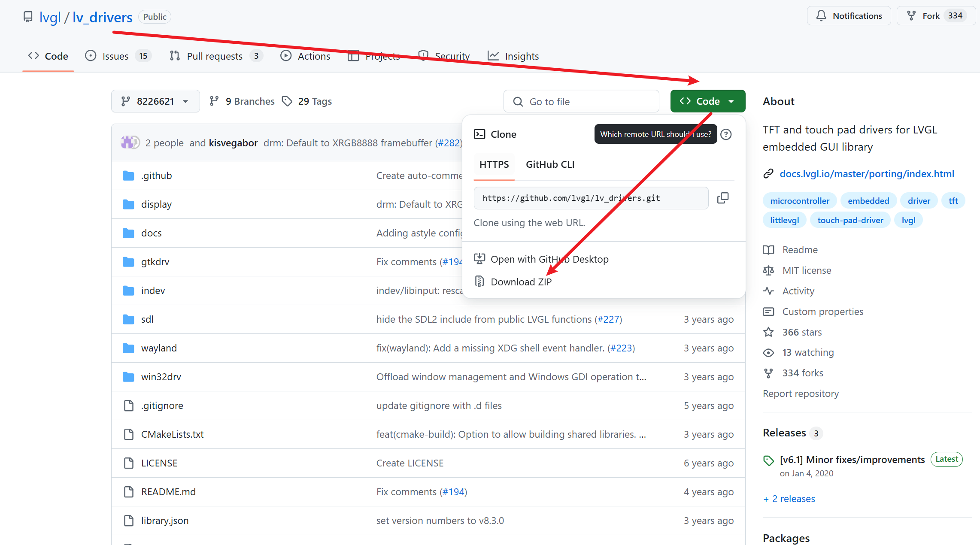Screen dimensions: 980x545
Task: Open the Issues tab
Action: click(x=116, y=56)
